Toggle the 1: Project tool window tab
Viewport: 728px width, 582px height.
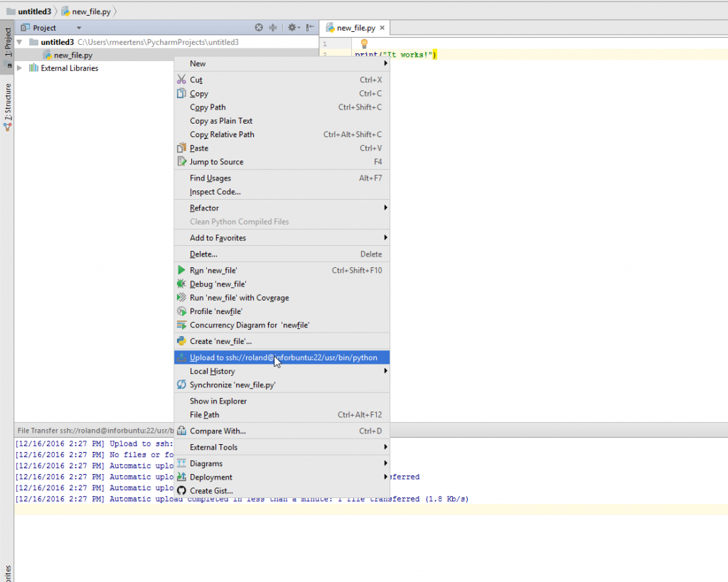point(7,44)
